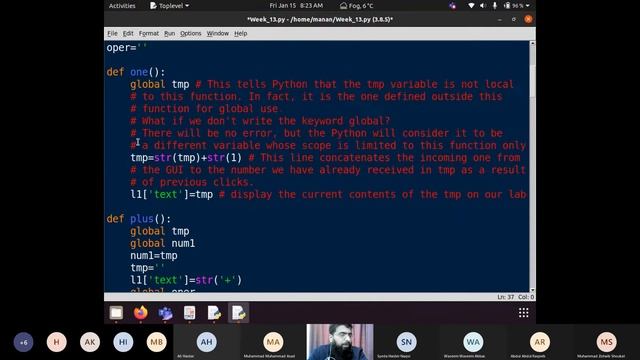The height and width of the screenshot is (360, 640).
Task: Click the 'Col: 0' status bar entry
Action: [526, 297]
